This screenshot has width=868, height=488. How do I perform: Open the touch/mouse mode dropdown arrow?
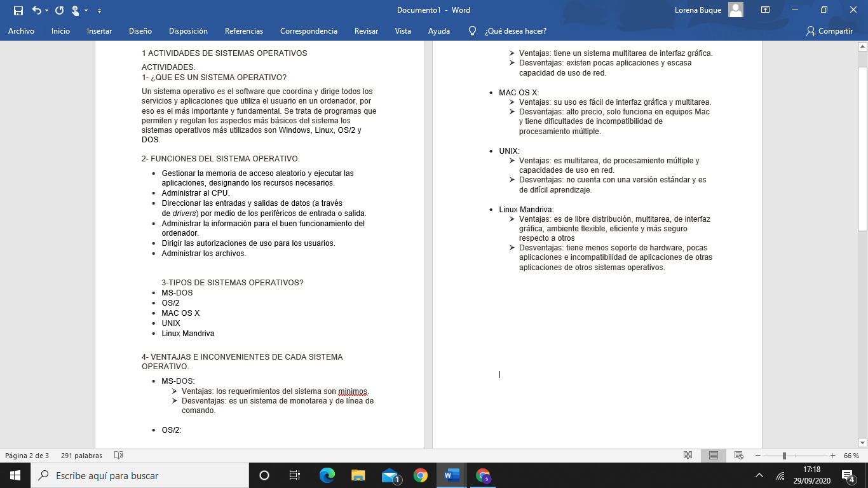point(86,11)
